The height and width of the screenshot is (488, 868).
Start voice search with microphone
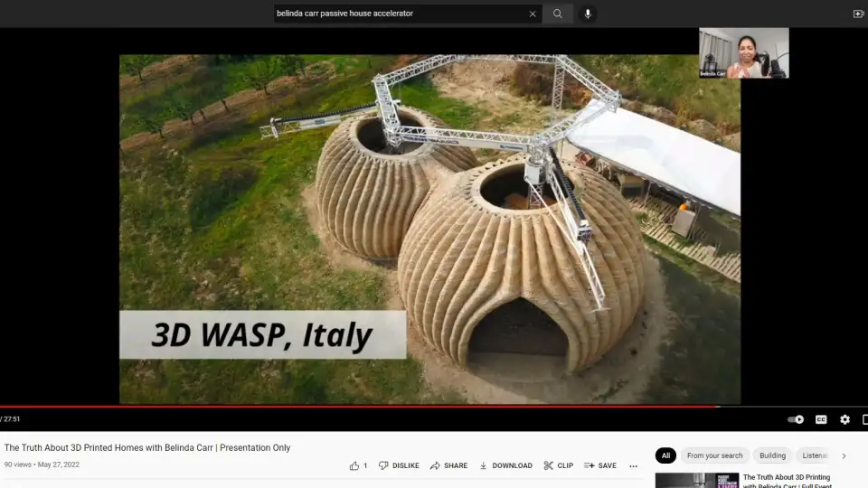tap(588, 14)
